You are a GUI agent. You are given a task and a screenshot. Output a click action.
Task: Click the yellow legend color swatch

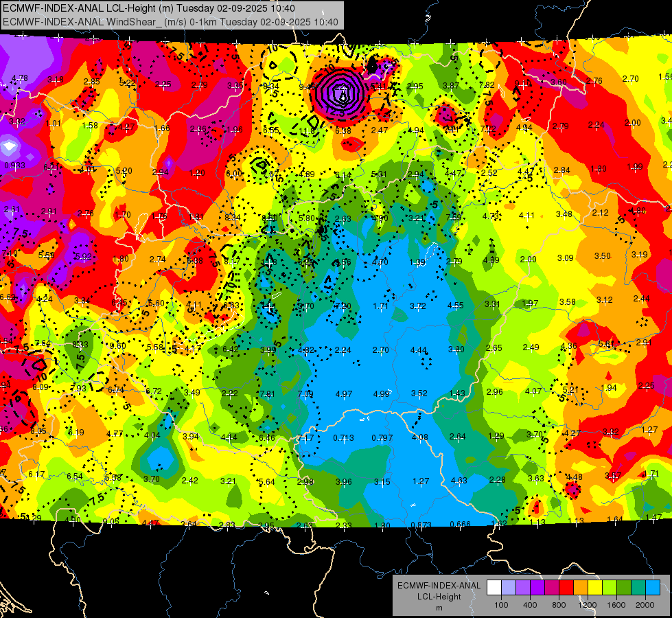point(595,588)
